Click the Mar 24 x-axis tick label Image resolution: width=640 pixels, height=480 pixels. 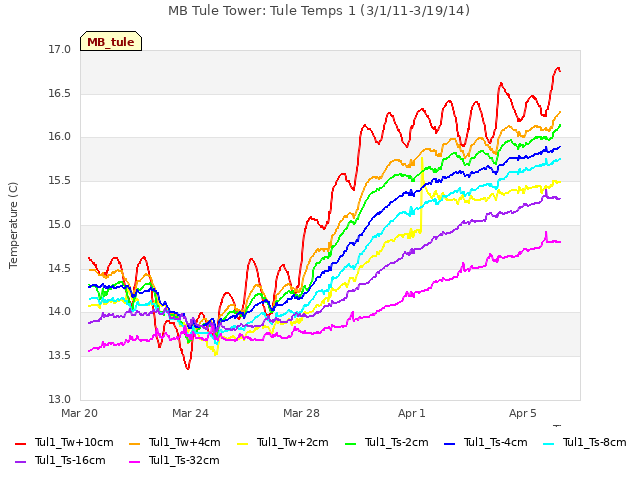[x=190, y=413]
